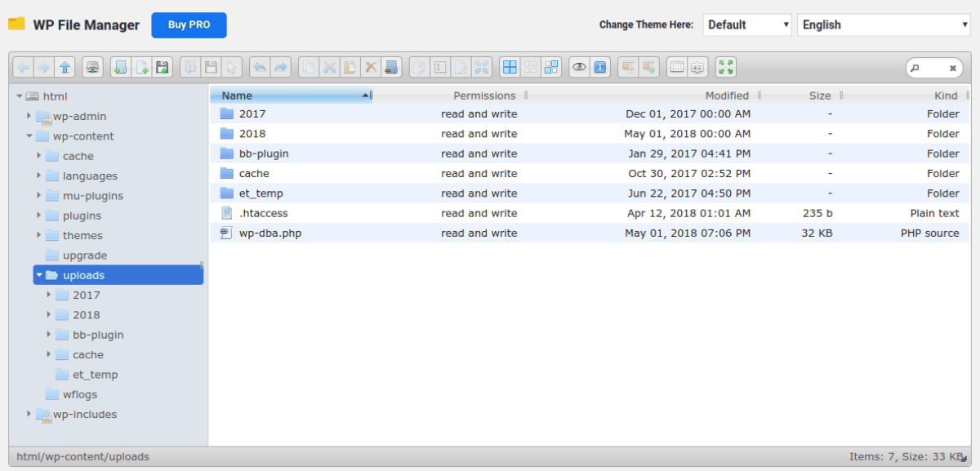Click the create archive icon

point(648,68)
